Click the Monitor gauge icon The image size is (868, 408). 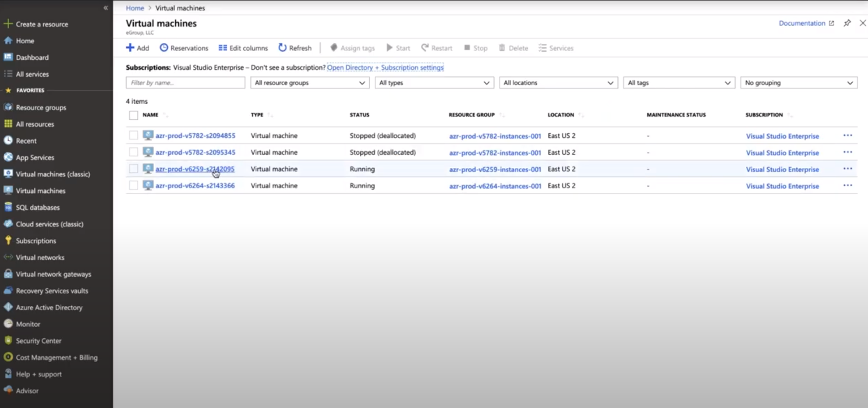point(8,324)
